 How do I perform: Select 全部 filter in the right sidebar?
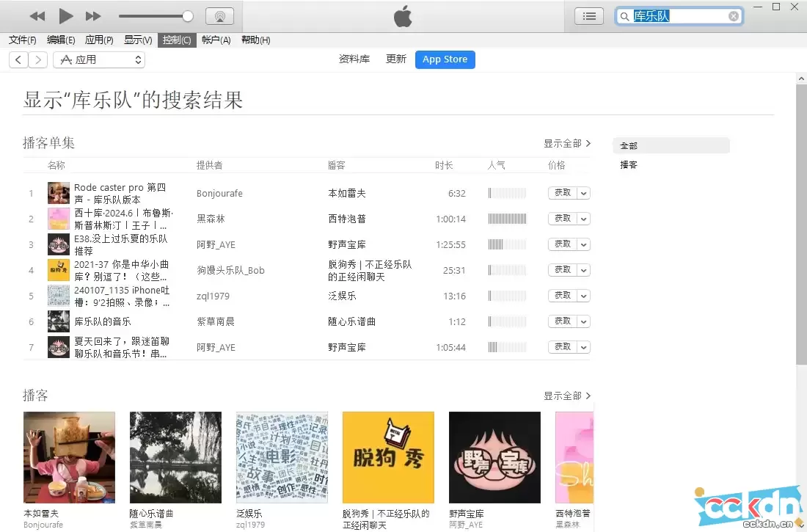click(628, 145)
